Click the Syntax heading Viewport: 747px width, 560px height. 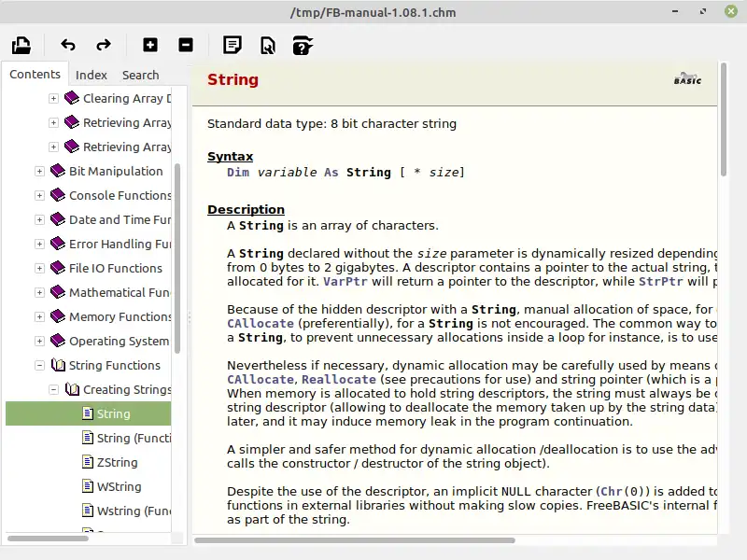[x=230, y=156]
